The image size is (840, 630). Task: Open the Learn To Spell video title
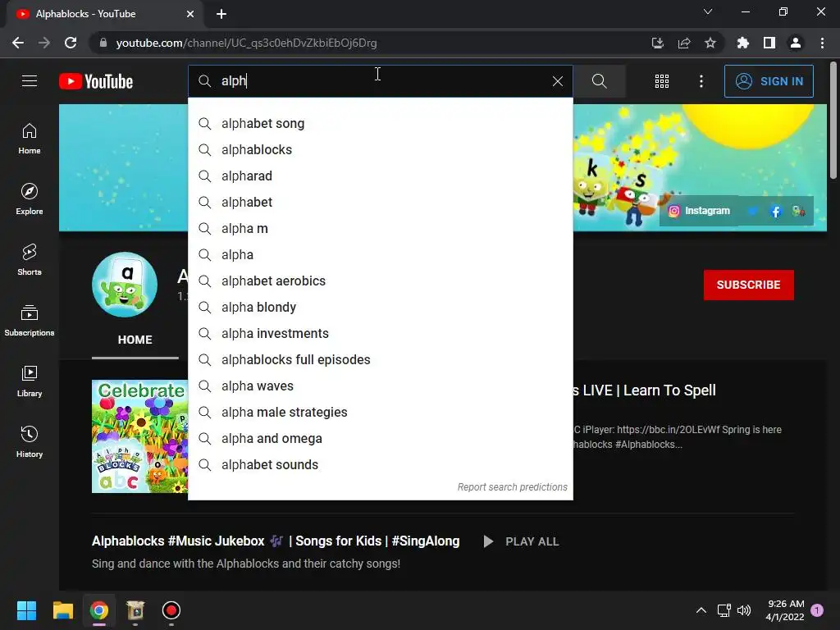click(x=644, y=390)
